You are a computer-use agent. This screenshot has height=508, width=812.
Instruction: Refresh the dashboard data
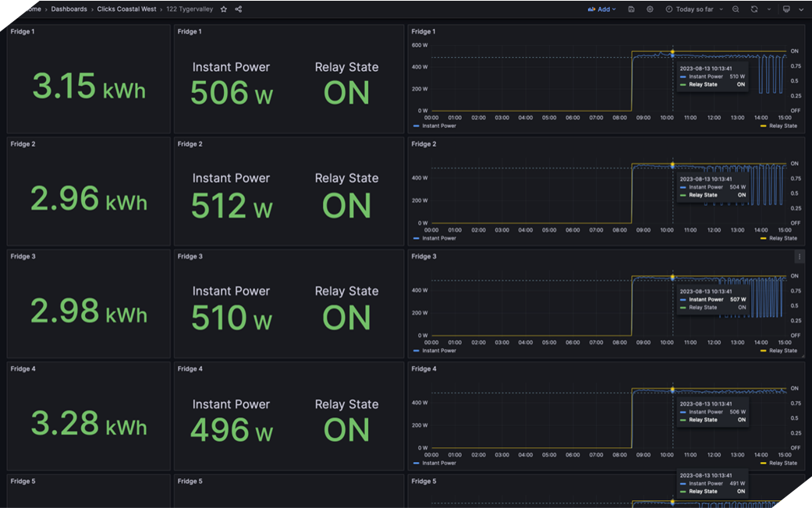click(x=754, y=9)
